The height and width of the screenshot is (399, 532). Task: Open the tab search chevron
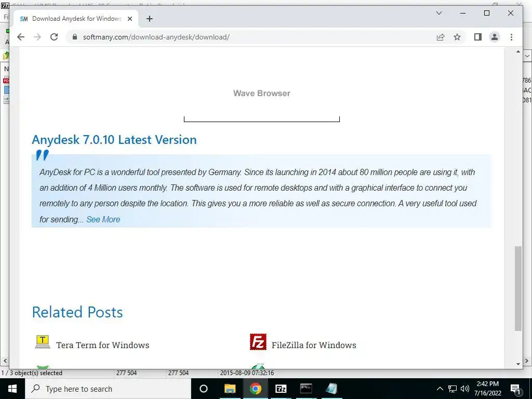pyautogui.click(x=438, y=13)
